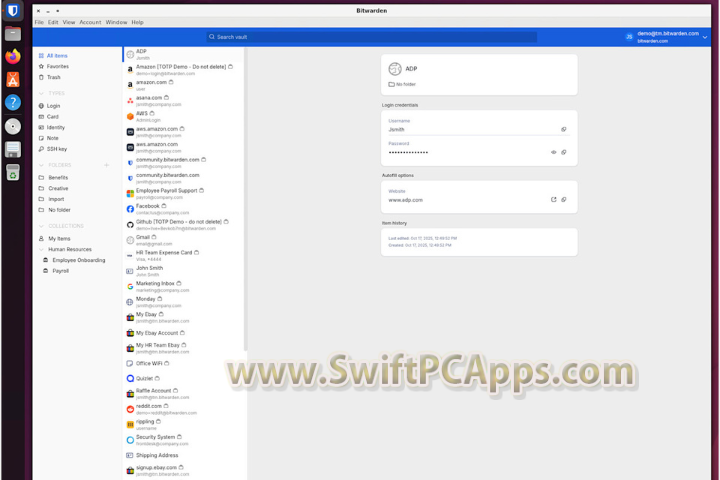The height and width of the screenshot is (480, 720).
Task: Open the Favorites star filter
Action: click(54, 67)
